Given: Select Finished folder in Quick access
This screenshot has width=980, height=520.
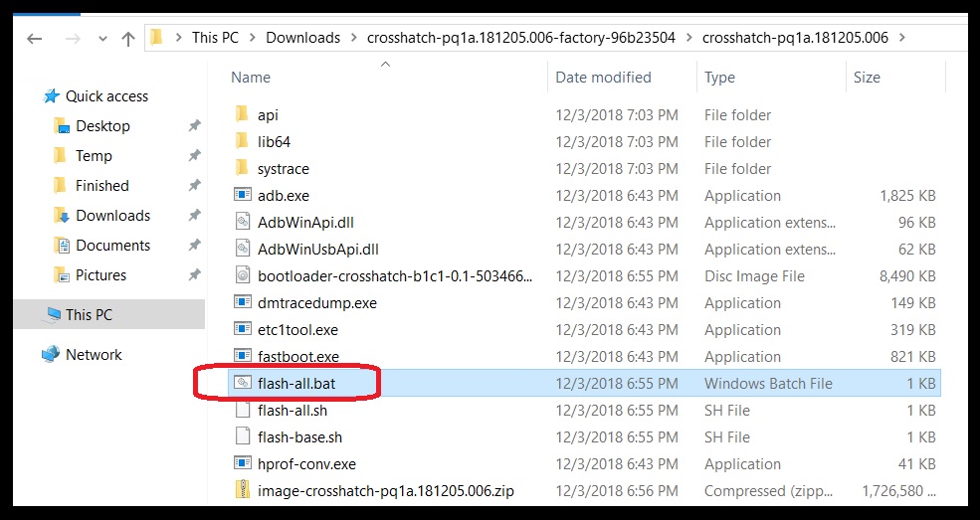Looking at the screenshot, I should 101,186.
